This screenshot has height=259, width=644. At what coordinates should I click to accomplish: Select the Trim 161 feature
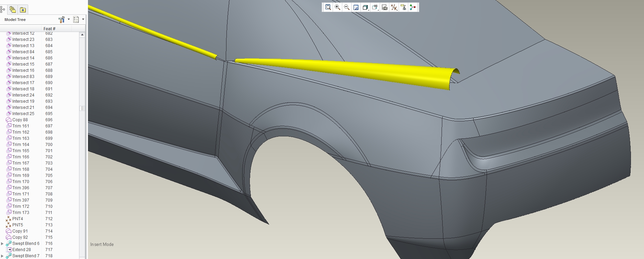pyautogui.click(x=21, y=126)
